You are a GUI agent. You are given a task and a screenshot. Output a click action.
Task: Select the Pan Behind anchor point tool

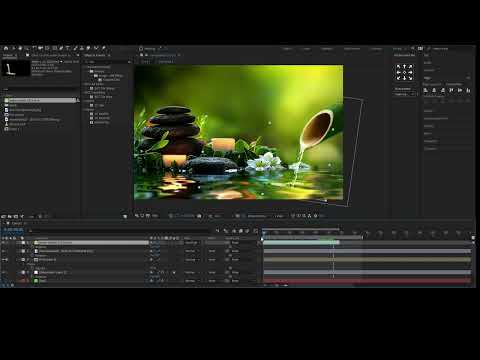click(x=47, y=48)
